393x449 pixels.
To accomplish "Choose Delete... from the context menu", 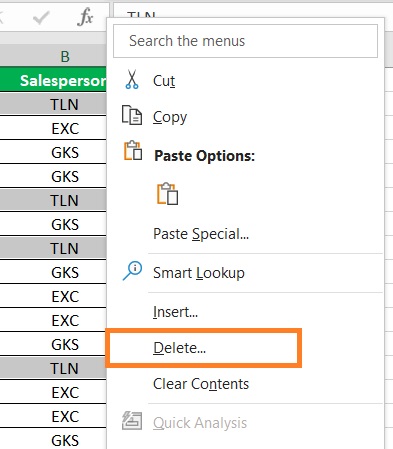I will (x=180, y=348).
